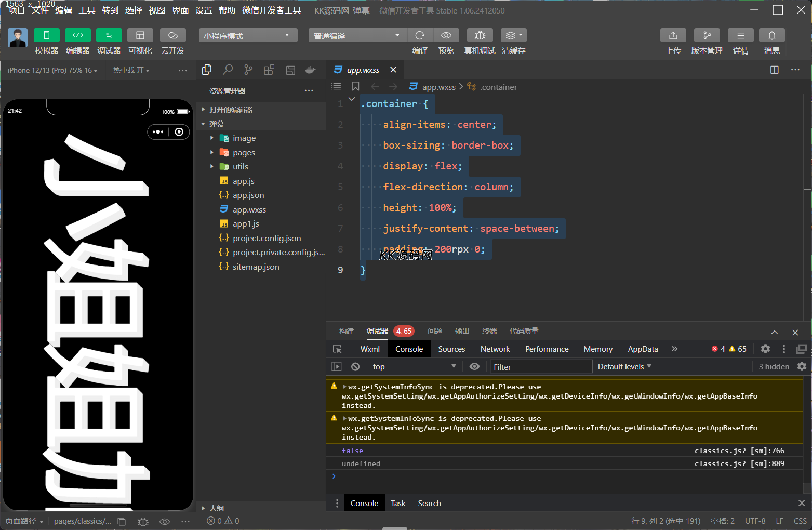Close the app.wxss editor tab
The height and width of the screenshot is (530, 812).
(x=393, y=70)
